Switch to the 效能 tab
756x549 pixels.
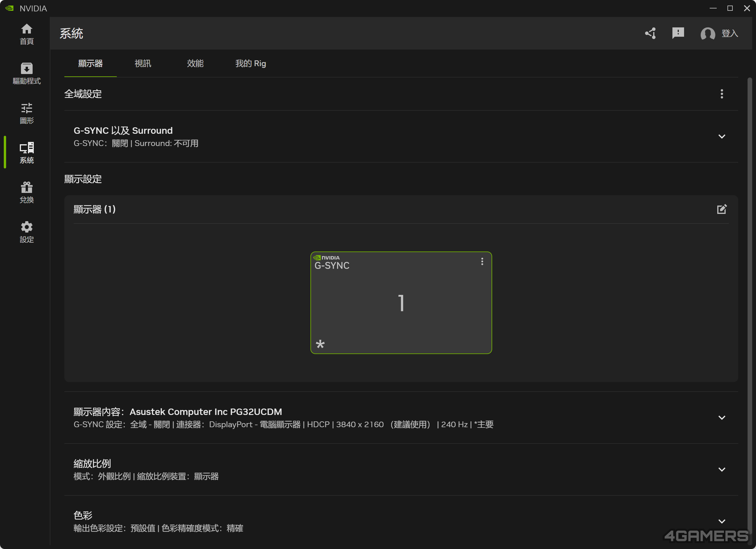(x=195, y=63)
